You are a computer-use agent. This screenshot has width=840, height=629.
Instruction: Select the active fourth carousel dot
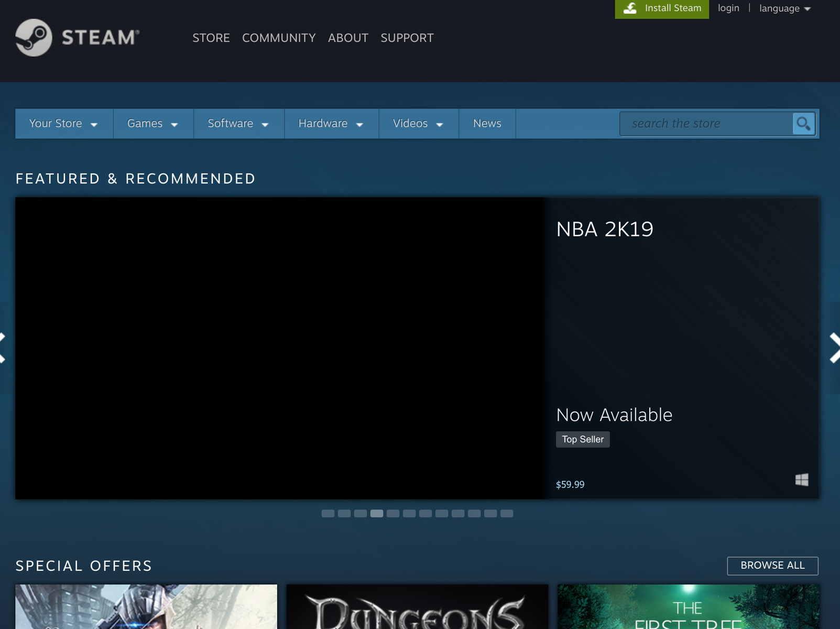[377, 514]
